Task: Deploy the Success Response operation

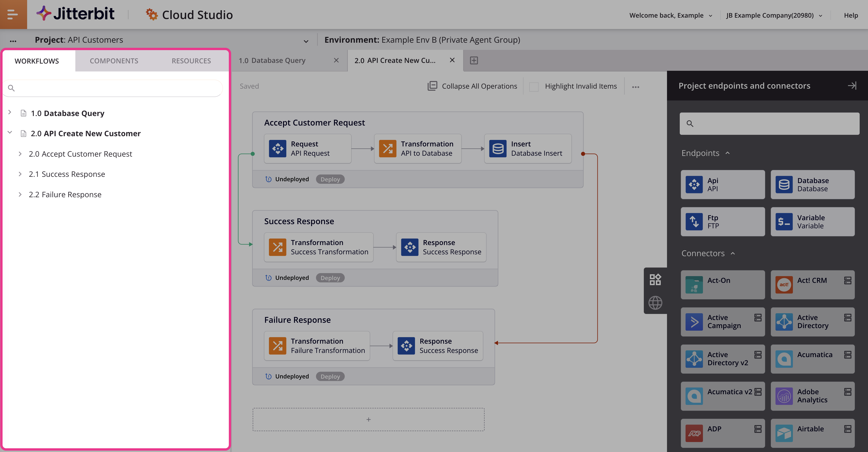Action: click(330, 278)
